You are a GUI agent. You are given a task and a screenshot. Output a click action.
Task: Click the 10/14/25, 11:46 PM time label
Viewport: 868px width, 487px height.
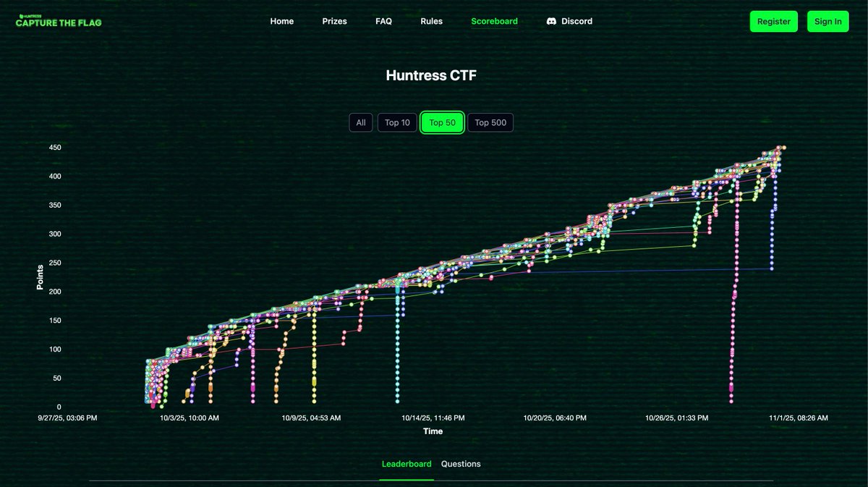click(x=433, y=418)
